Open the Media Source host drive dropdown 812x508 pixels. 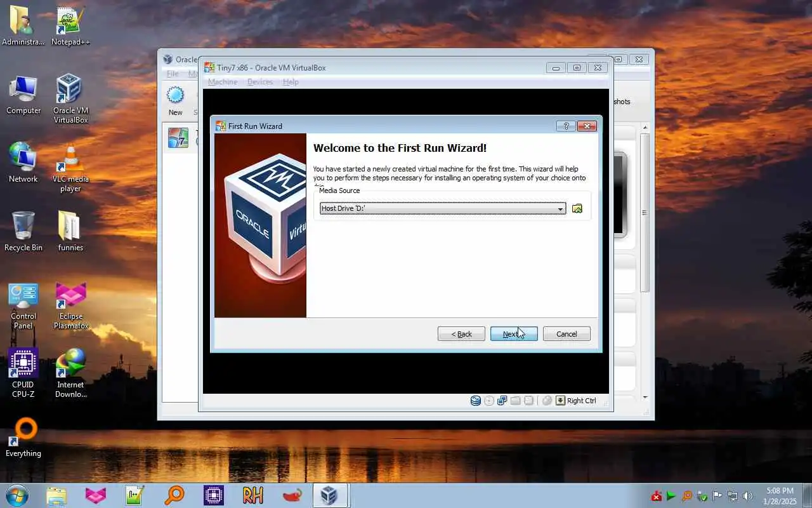coord(443,208)
